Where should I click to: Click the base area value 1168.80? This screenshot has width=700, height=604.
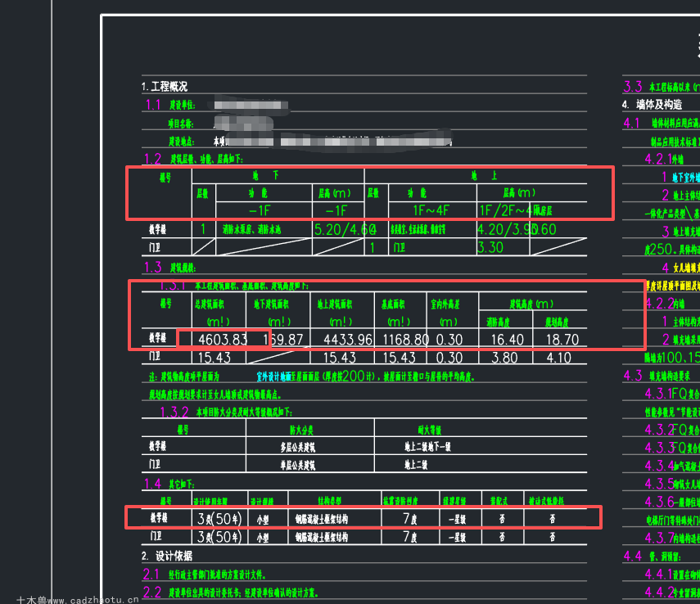click(x=406, y=340)
